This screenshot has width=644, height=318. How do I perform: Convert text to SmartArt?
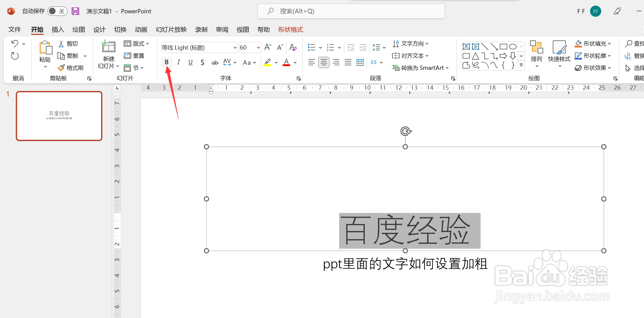(420, 68)
